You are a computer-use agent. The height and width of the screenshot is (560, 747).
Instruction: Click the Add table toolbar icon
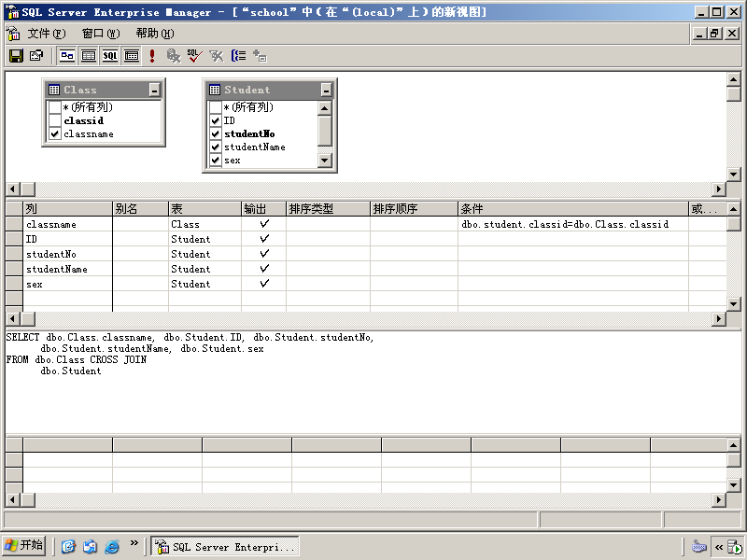(260, 56)
